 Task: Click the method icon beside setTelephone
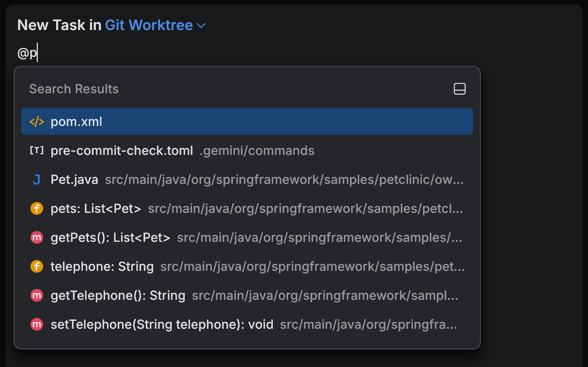coord(37,324)
